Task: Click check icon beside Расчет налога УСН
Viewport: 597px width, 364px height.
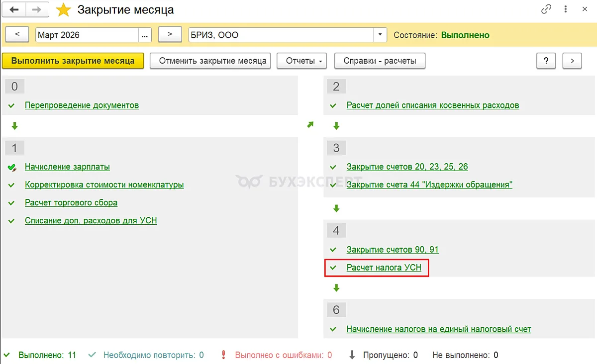Action: pyautogui.click(x=333, y=268)
